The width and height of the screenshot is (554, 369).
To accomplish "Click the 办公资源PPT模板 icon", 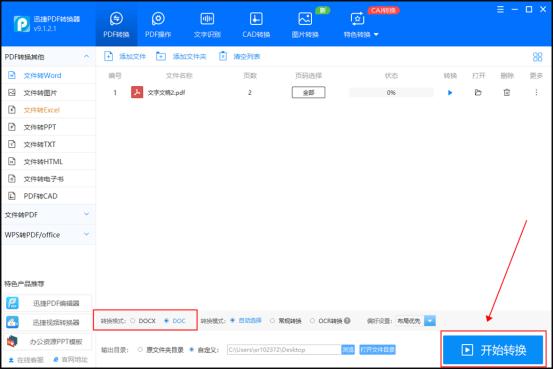I will pos(12,341).
